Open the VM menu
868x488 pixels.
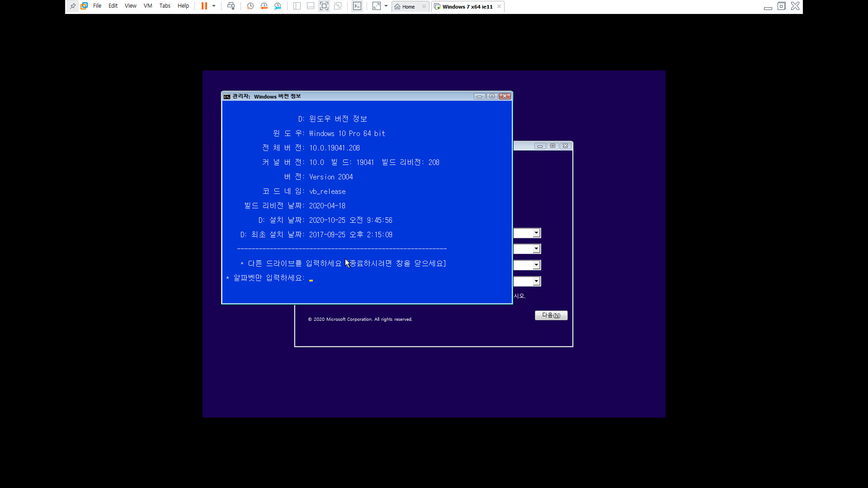coord(148,6)
